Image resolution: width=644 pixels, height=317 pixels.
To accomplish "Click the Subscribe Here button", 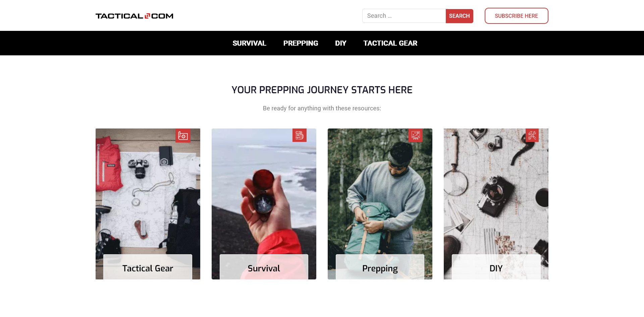I will [x=516, y=16].
